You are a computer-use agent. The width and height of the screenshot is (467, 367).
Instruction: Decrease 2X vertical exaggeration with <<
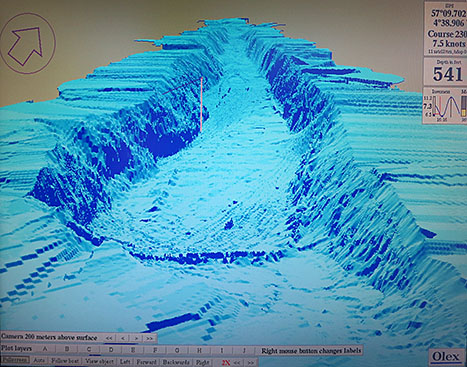[237, 362]
